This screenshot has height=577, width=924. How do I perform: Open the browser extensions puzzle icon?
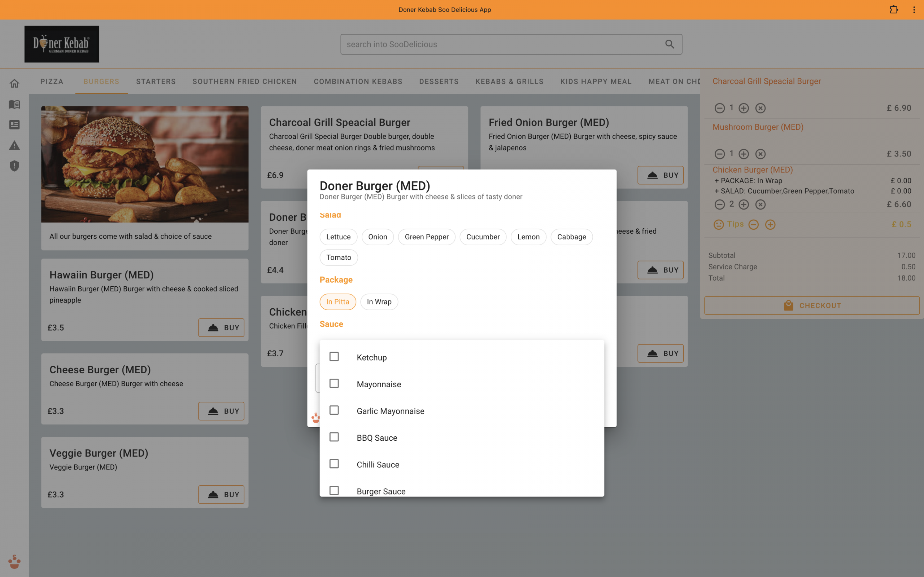tap(893, 9)
